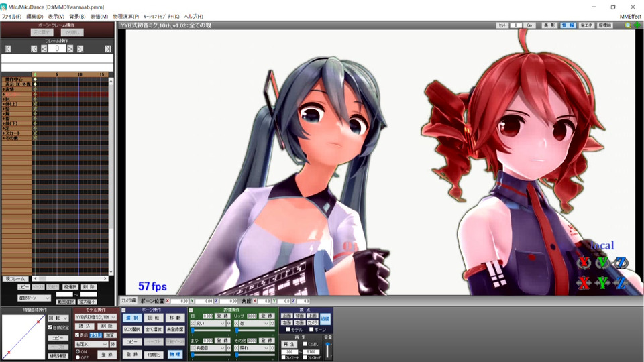Image resolution: width=644 pixels, height=362 pixels.
Task: Open the interpolation curve 回転 dropdown
Action: pyautogui.click(x=58, y=318)
